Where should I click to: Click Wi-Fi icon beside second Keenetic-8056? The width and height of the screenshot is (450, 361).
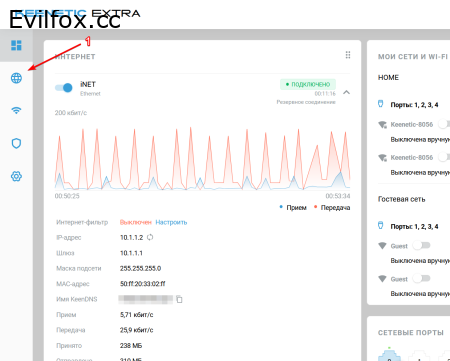pos(382,158)
